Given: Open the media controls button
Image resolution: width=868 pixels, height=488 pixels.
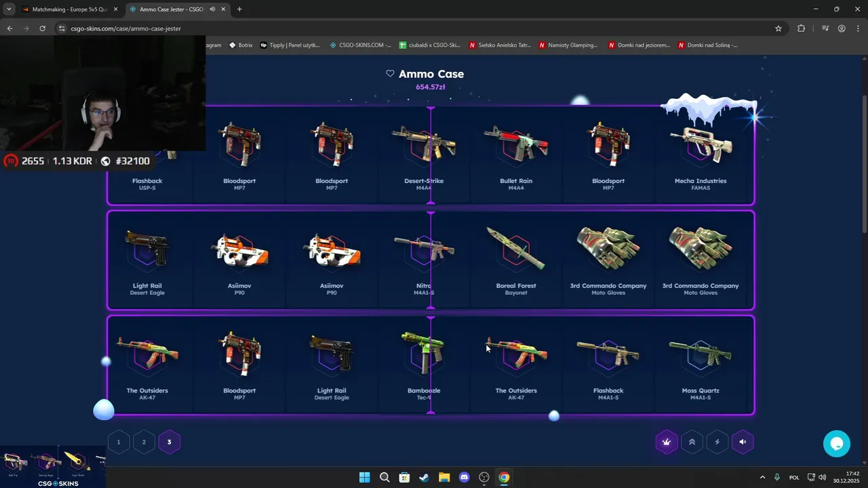Looking at the screenshot, I should point(825,28).
